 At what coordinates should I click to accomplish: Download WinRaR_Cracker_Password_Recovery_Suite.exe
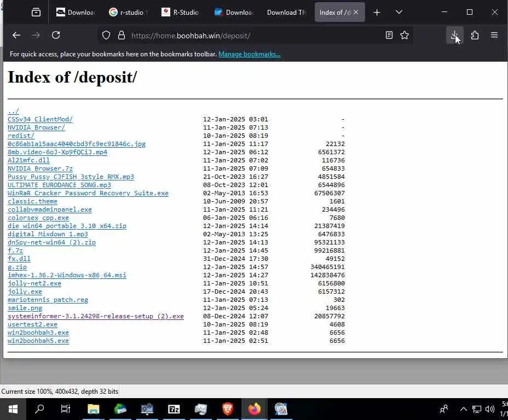coord(88,193)
